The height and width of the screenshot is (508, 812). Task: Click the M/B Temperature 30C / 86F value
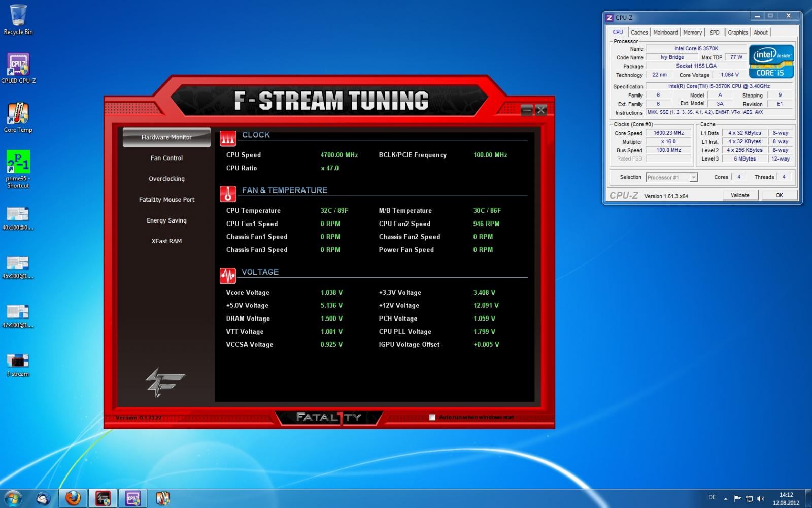[x=487, y=210]
